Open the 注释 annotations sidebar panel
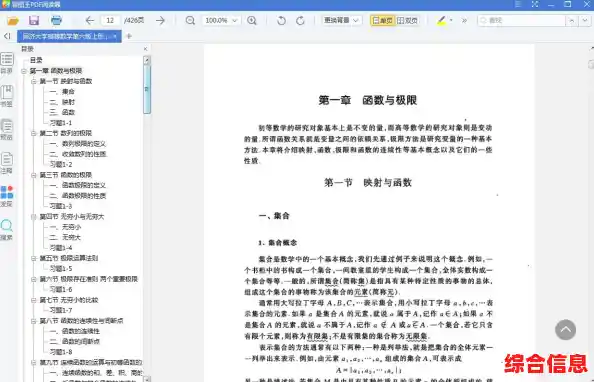The height and width of the screenshot is (382, 594). click(x=7, y=163)
